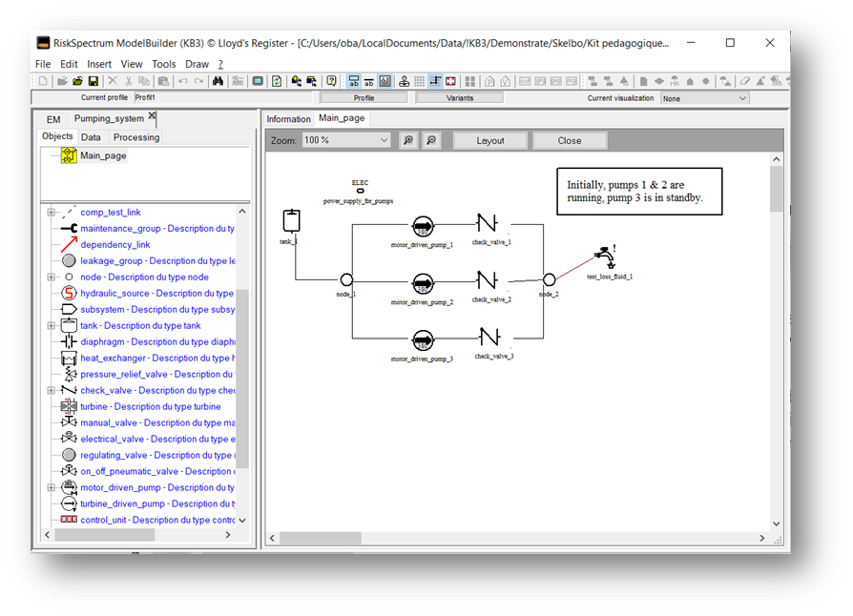Select the tank_1 symbol in diagram
Image resolution: width=853 pixels, height=616 pixels.
(x=292, y=220)
